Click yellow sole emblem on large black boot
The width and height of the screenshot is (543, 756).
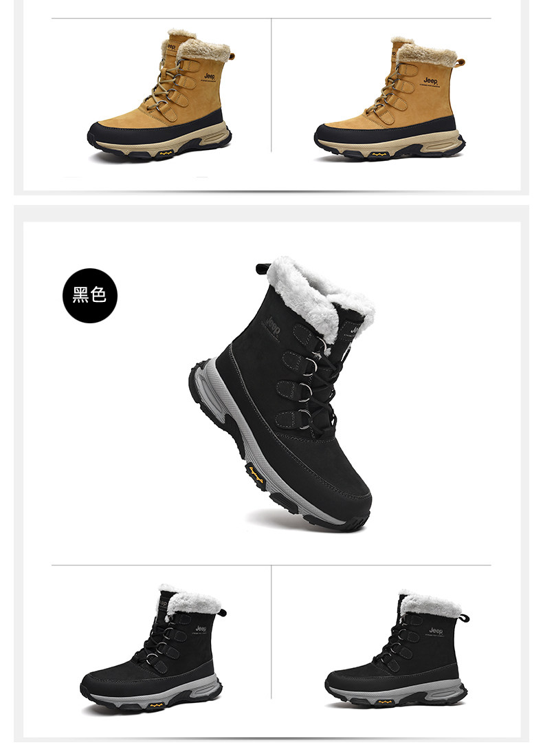coord(256,475)
